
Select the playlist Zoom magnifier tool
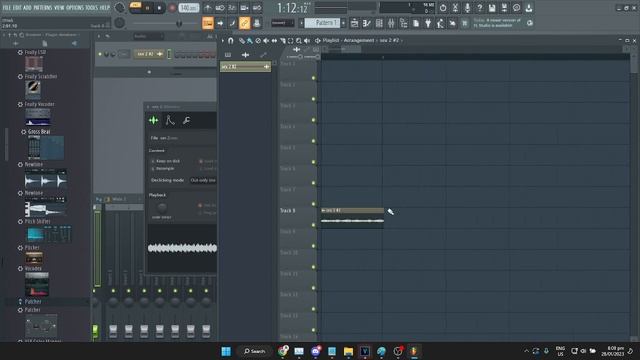point(299,40)
